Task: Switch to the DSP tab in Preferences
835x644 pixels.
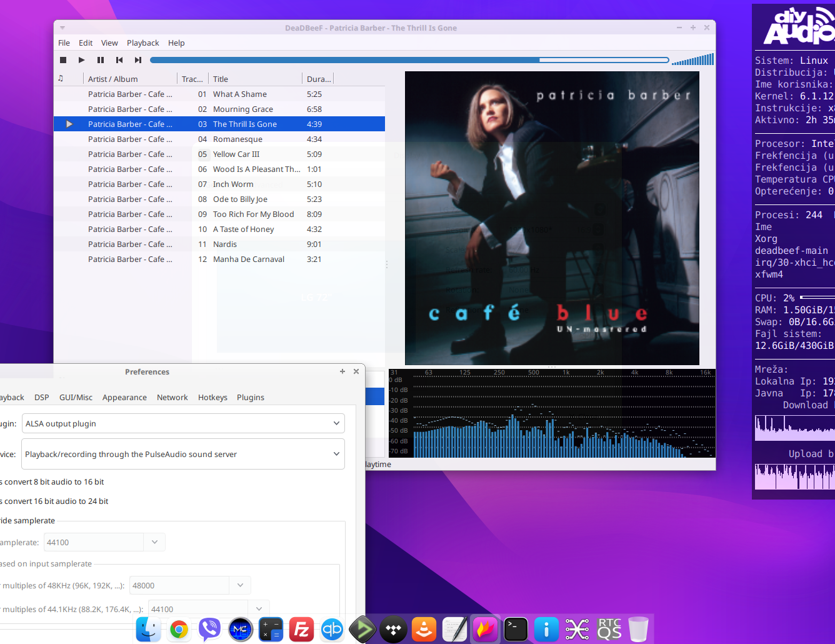Action: tap(42, 398)
